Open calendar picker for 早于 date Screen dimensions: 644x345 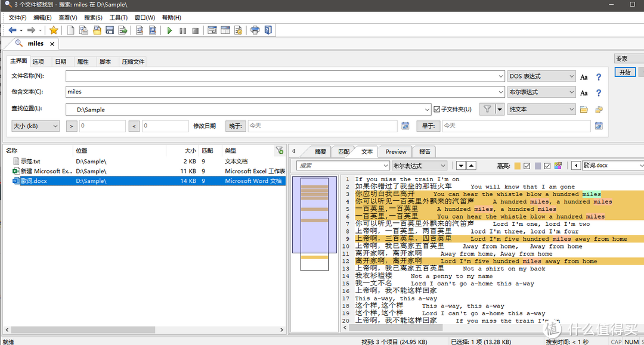point(599,126)
